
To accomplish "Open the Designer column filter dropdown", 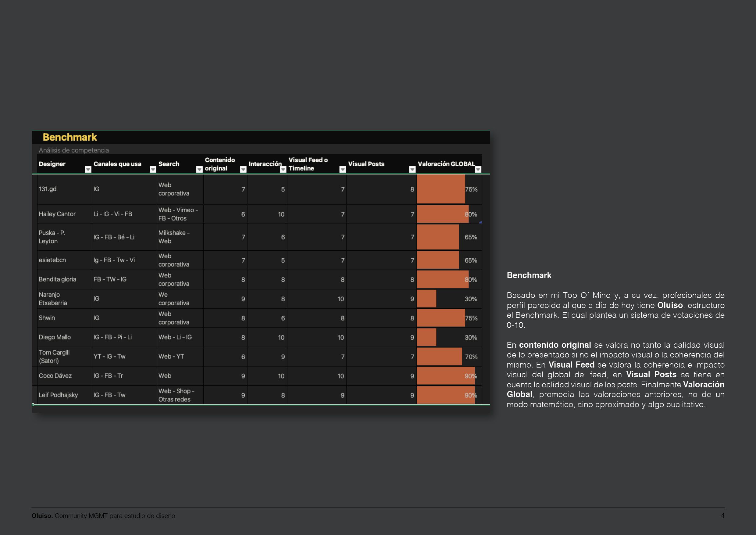I will point(88,169).
